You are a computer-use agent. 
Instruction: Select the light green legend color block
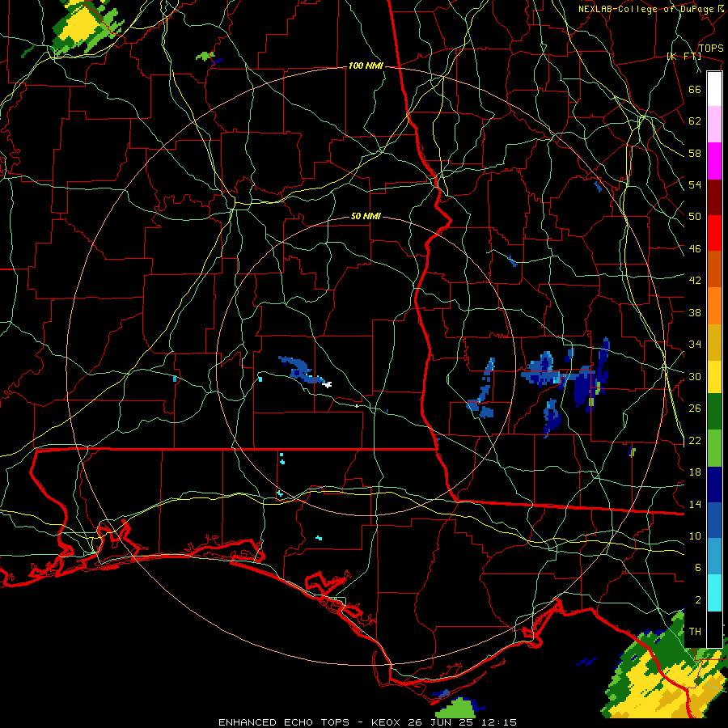point(714,448)
